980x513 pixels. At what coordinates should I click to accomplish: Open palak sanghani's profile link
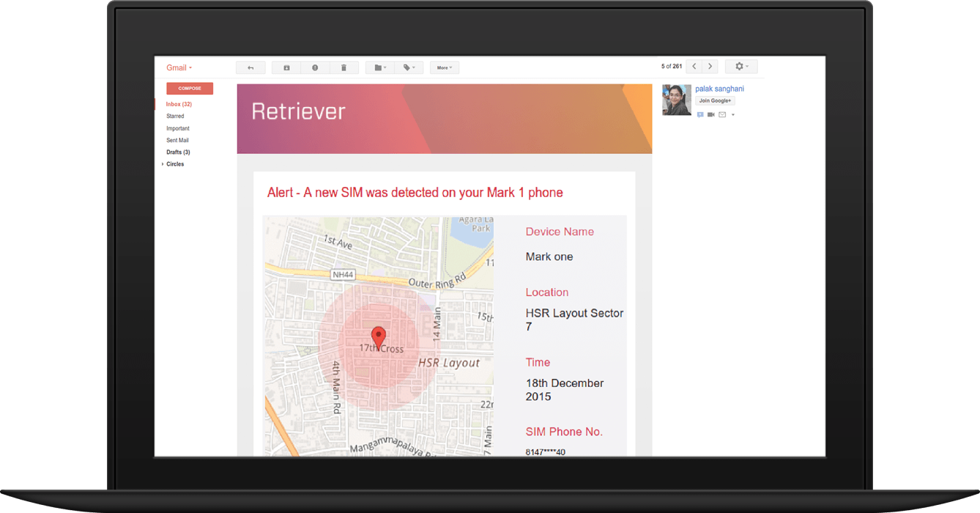click(x=719, y=89)
